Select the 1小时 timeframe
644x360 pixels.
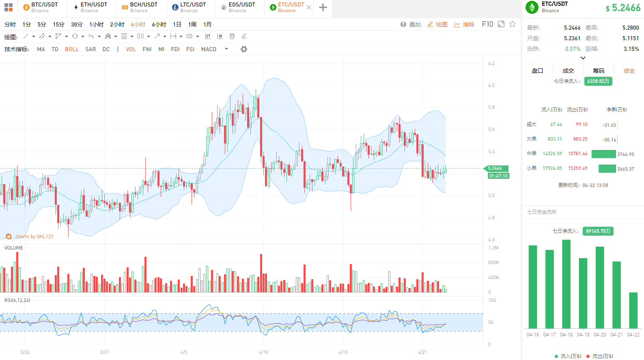click(97, 24)
